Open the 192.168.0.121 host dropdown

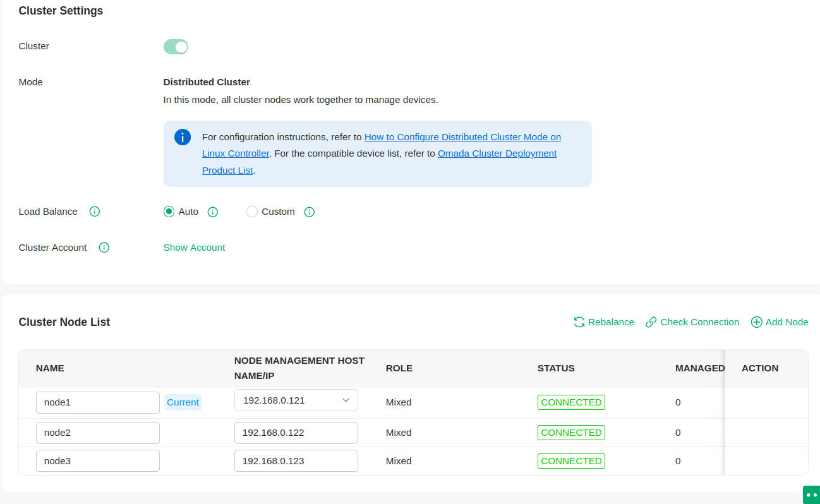[x=296, y=400]
